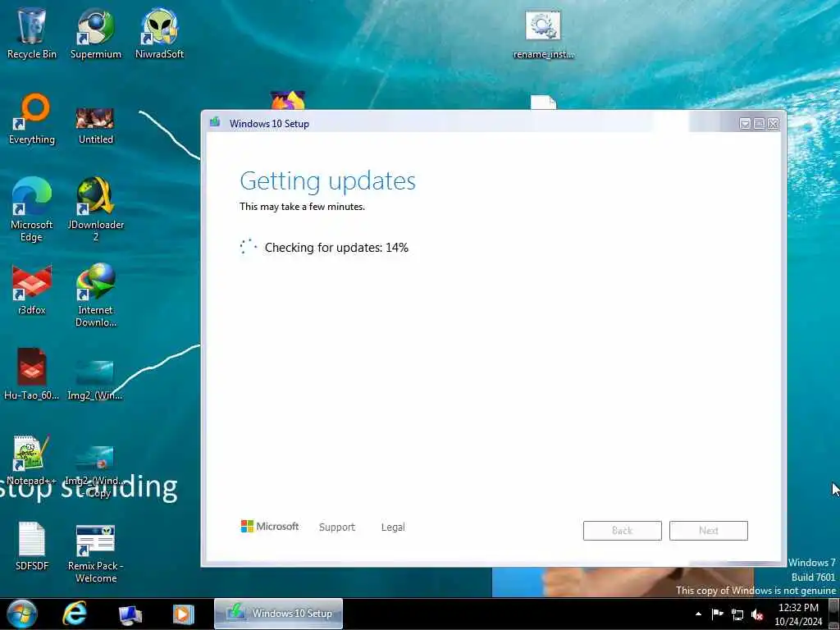Select the Img2_(Win... image file
The height and width of the screenshot is (630, 840).
click(x=95, y=381)
